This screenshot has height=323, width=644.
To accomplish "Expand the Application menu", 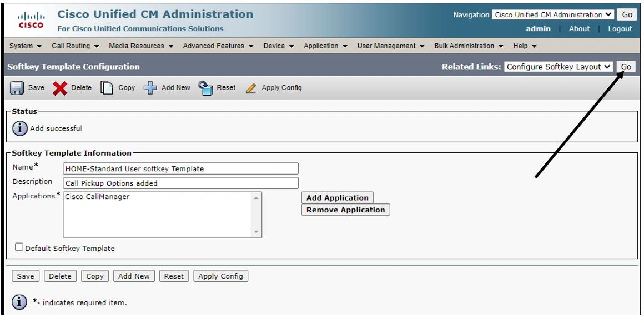I will point(326,46).
